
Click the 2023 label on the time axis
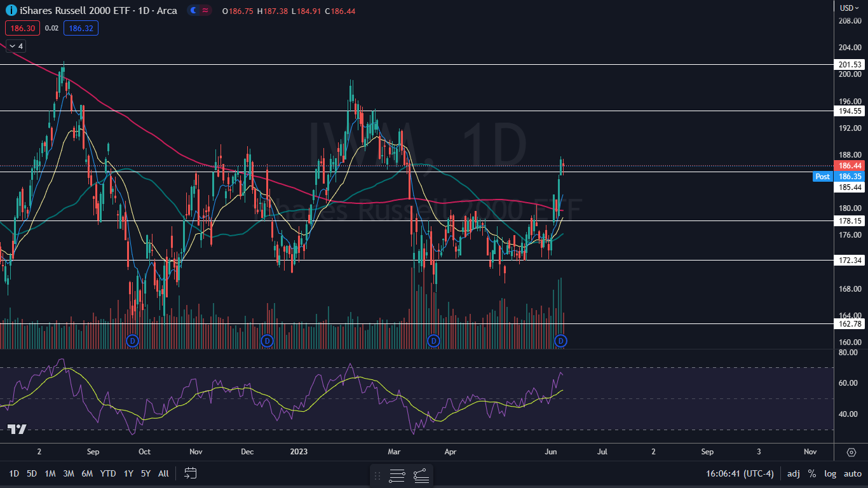[299, 452]
